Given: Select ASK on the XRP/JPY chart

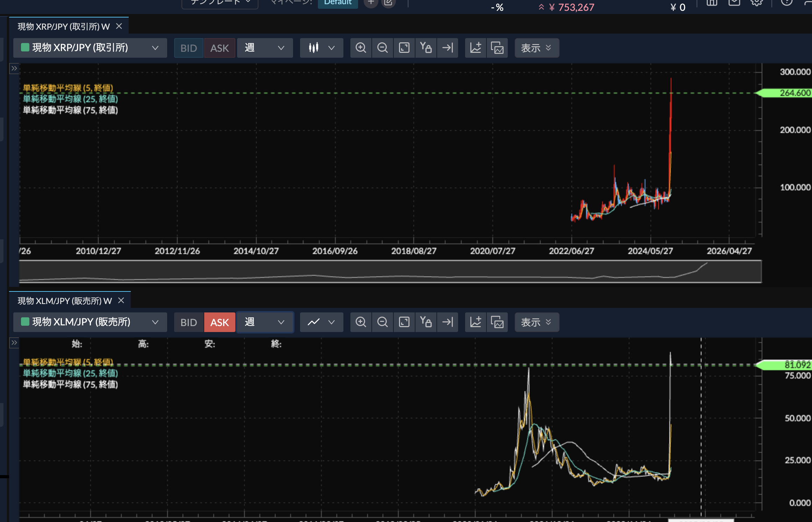Looking at the screenshot, I should 220,48.
